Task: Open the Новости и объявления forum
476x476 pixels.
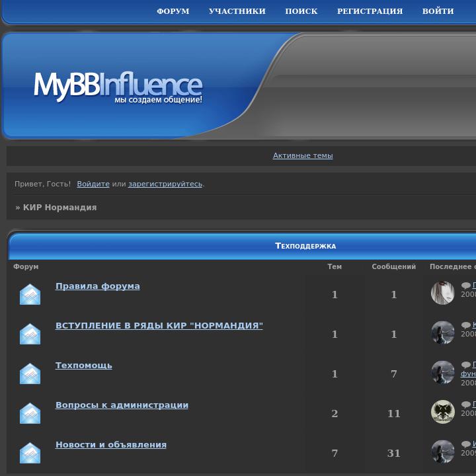Action: (111, 444)
